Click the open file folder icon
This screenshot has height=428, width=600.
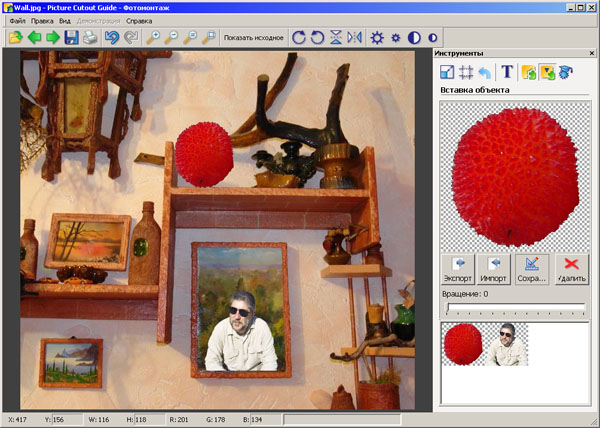point(15,38)
